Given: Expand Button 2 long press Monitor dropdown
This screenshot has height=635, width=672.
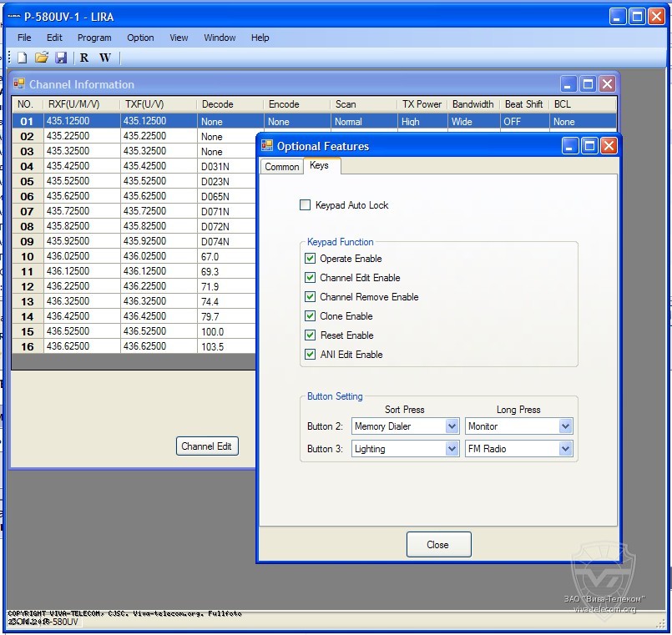Looking at the screenshot, I should point(565,426).
